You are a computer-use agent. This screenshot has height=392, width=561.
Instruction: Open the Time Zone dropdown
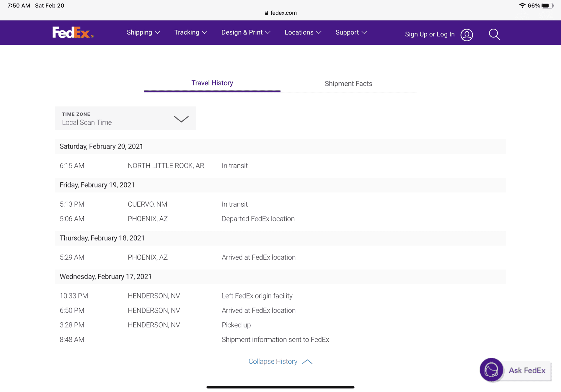[x=125, y=118]
